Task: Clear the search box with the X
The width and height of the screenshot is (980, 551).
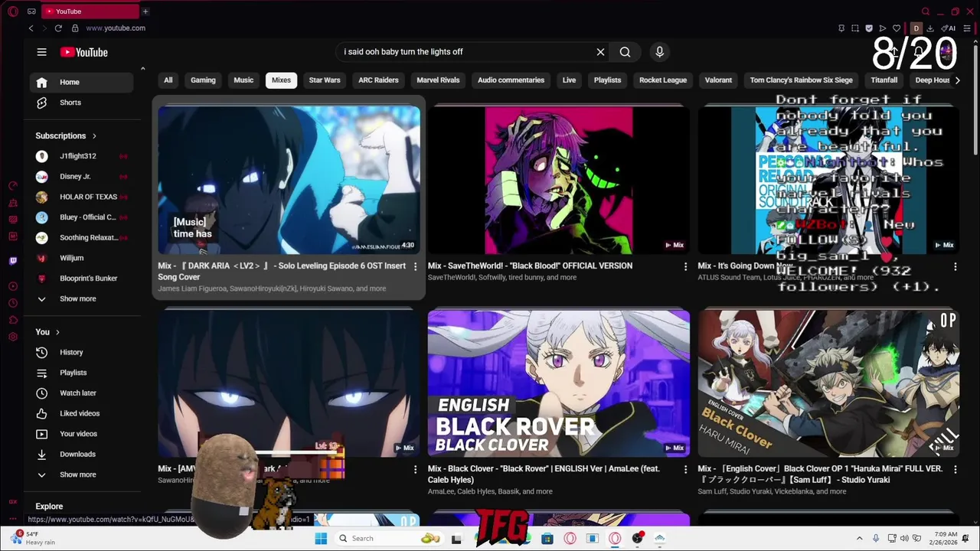Action: coord(600,52)
